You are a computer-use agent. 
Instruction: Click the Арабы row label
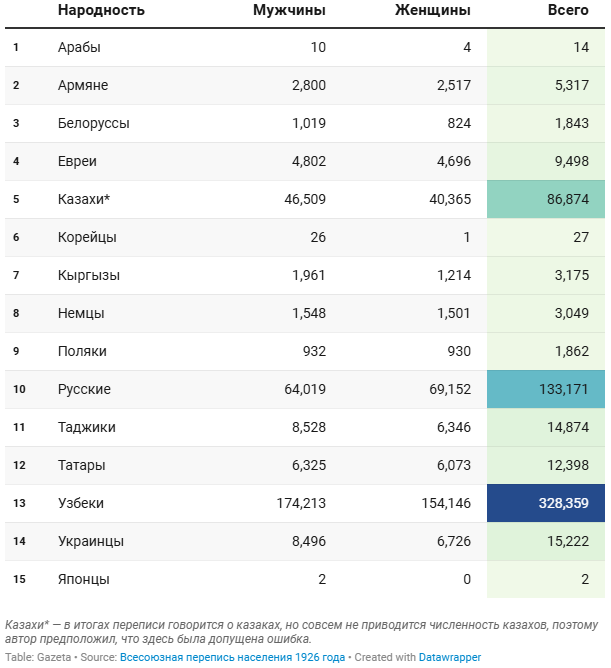pos(79,47)
